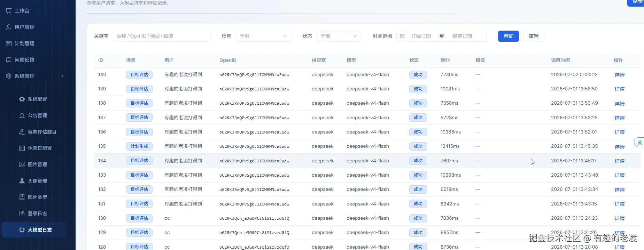Click the 计划管理 calendar icon
Image resolution: width=644 pixels, height=250 pixels.
tap(9, 43)
